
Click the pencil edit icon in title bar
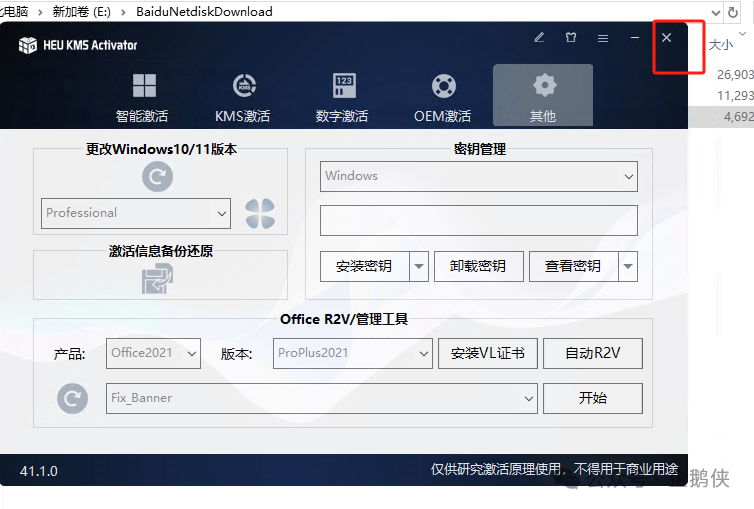pos(539,37)
